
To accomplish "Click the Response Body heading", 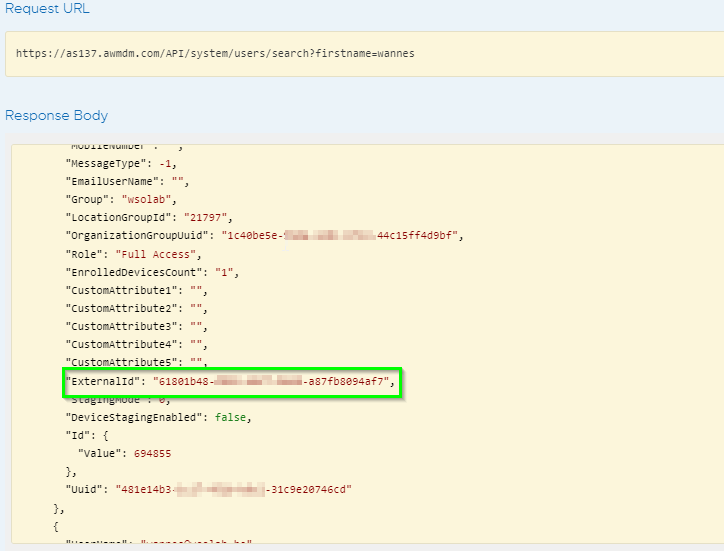I will [x=56, y=115].
